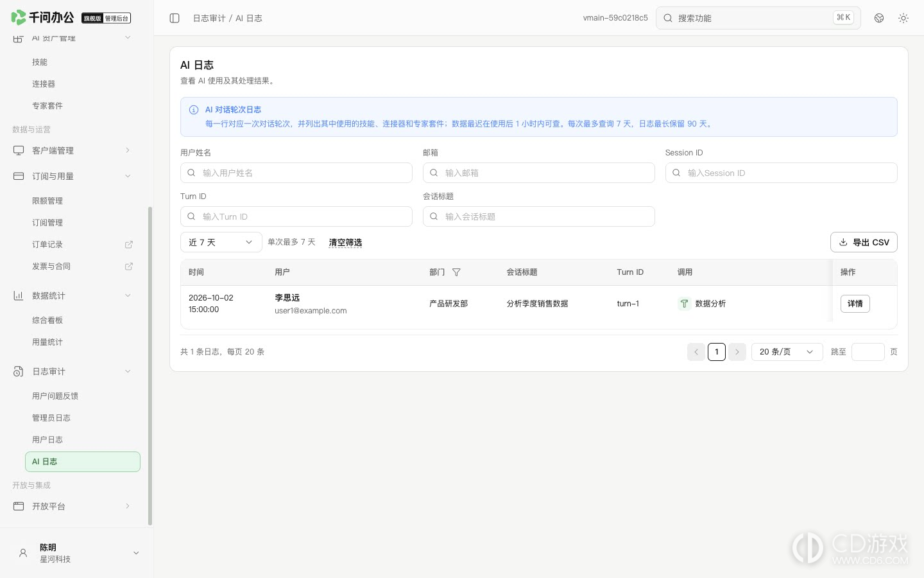
Task: Click the 日志审计 sidebar icon
Action: [x=19, y=372]
